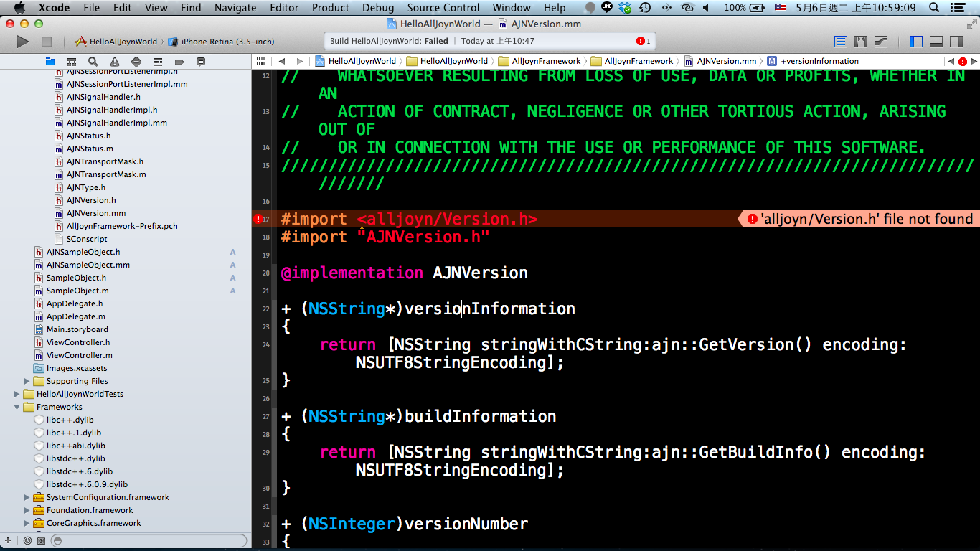The image size is (980, 551).
Task: Open the Debug menu
Action: pyautogui.click(x=378, y=8)
